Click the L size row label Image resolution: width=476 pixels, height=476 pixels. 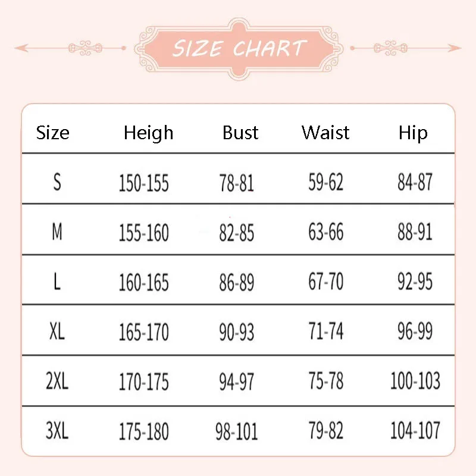[x=57, y=281]
